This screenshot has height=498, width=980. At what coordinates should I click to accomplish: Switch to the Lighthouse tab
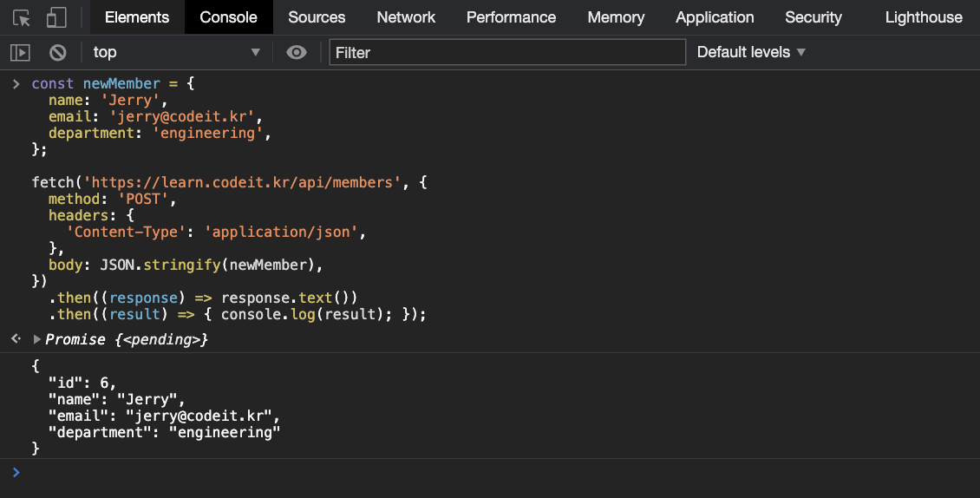pyautogui.click(x=924, y=17)
